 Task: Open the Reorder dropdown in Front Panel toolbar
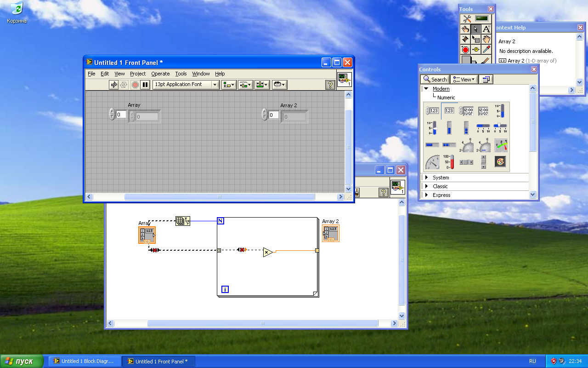[x=279, y=85]
